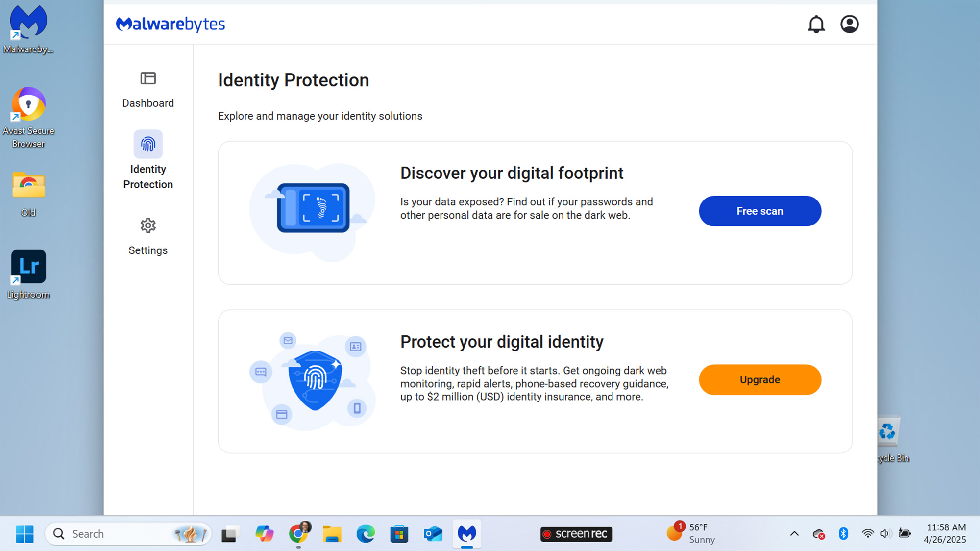Open the taskbar clock and date
Image resolution: width=980 pixels, height=551 pixels.
click(945, 533)
